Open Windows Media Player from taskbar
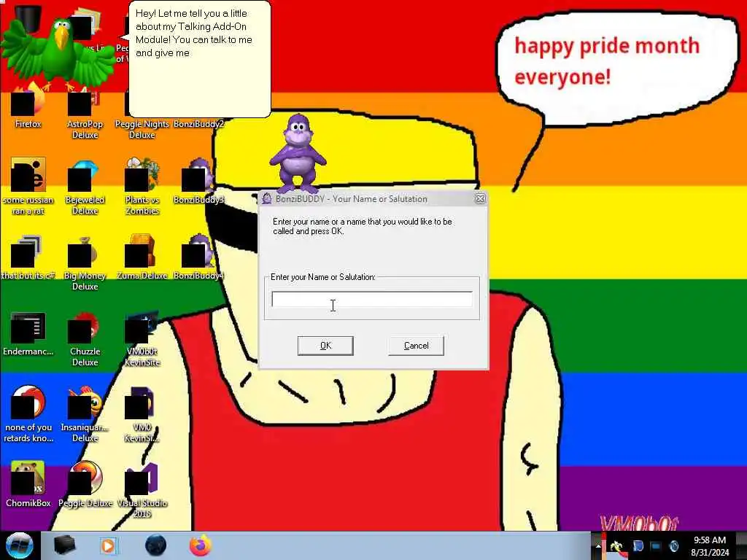This screenshot has width=747, height=560. [108, 545]
